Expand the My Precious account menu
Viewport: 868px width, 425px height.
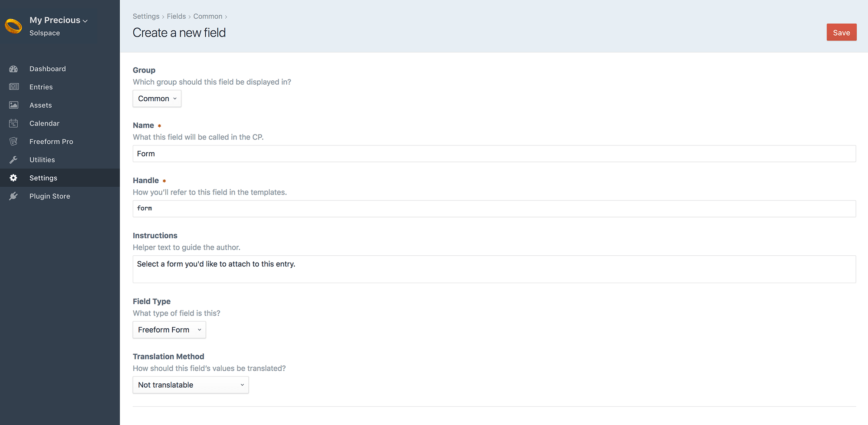click(58, 20)
